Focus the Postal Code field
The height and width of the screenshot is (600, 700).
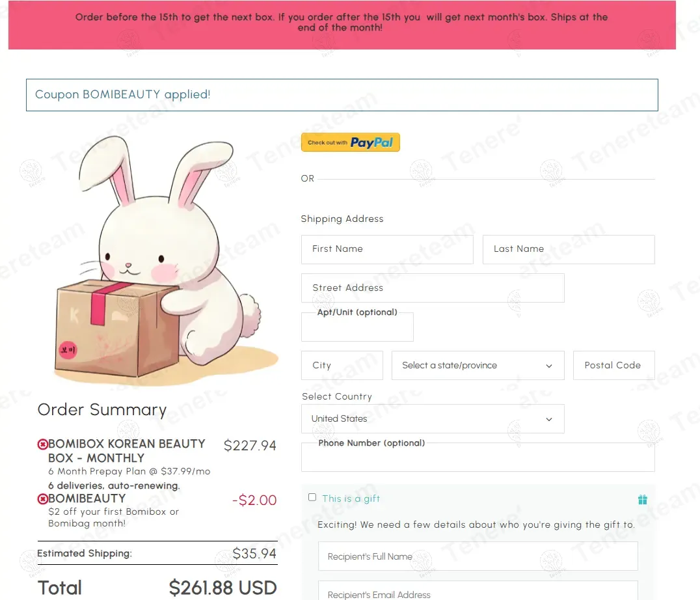[613, 366]
